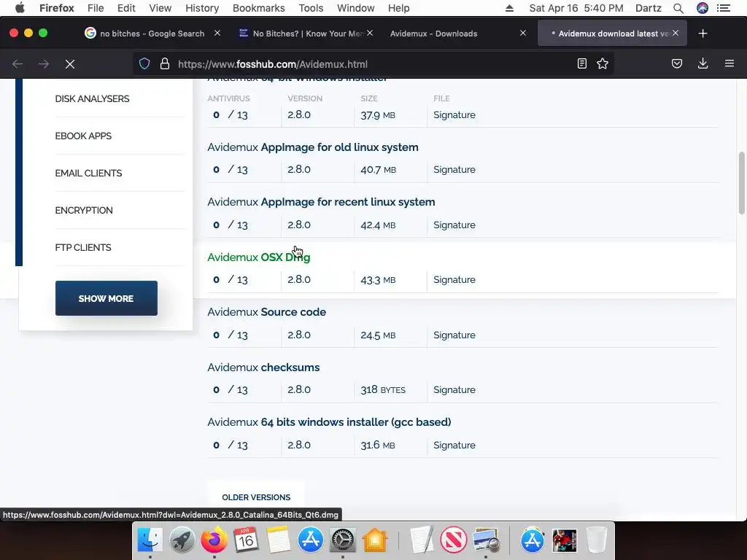Bookmark this page with the star icon
The width and height of the screenshot is (747, 560).
[603, 64]
